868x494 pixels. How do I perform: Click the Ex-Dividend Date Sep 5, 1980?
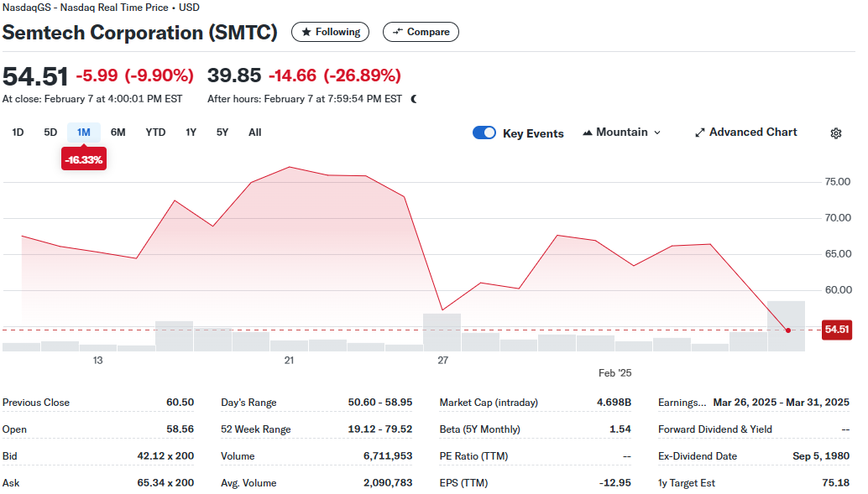821,455
